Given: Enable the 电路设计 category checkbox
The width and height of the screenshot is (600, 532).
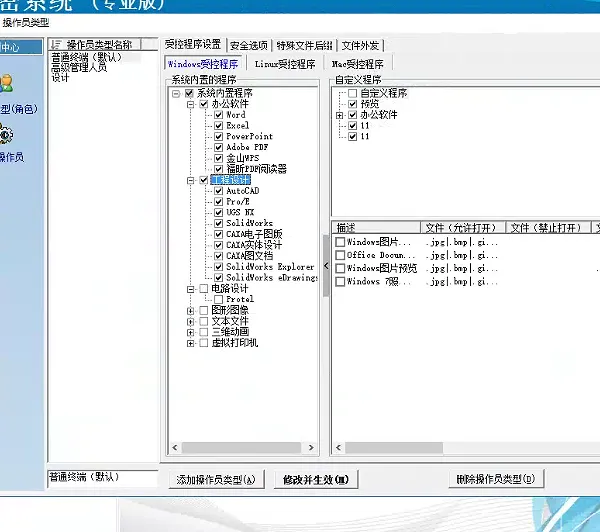Looking at the screenshot, I should point(204,289).
